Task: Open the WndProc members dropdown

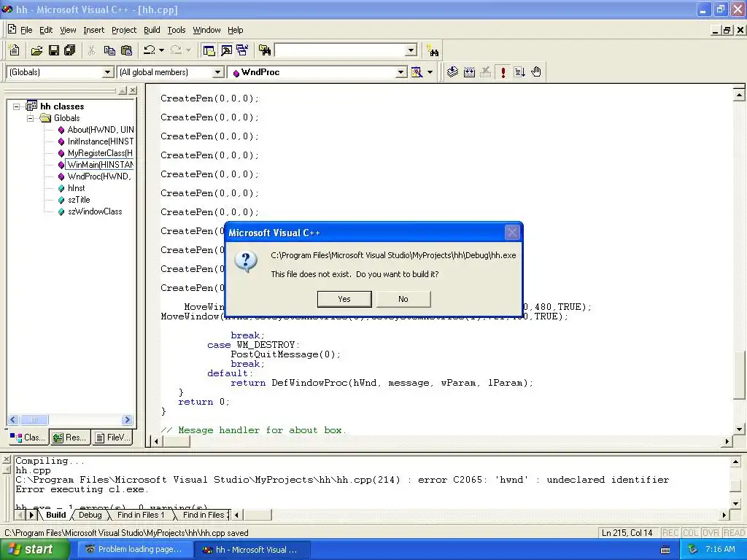Action: 401,72
